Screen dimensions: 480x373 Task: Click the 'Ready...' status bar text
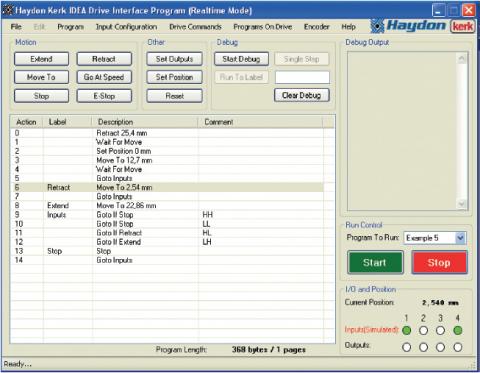coord(17,364)
